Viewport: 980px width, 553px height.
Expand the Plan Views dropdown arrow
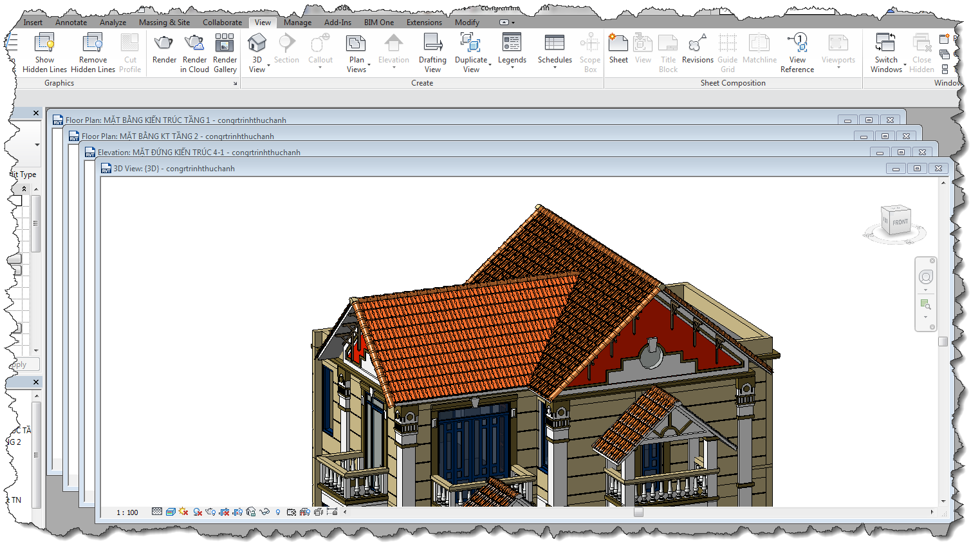[x=369, y=65]
